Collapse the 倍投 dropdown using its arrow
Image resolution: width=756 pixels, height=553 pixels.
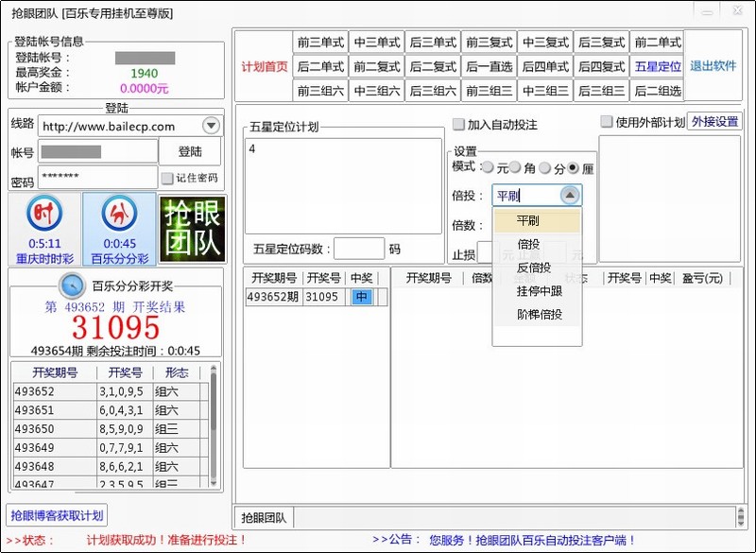pyautogui.click(x=570, y=196)
